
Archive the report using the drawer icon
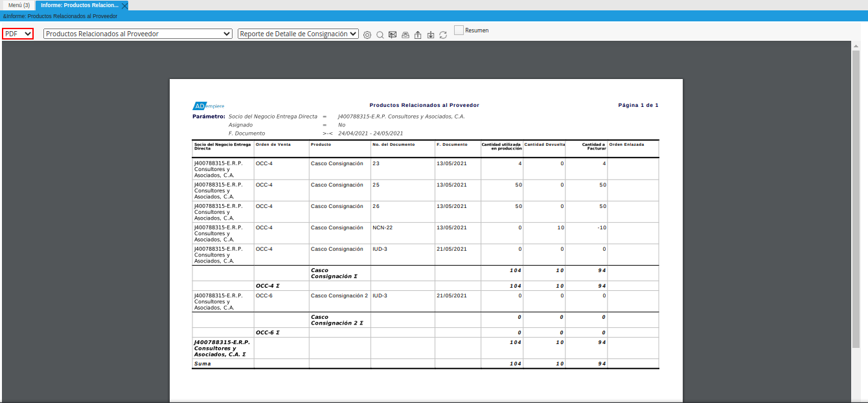click(405, 34)
